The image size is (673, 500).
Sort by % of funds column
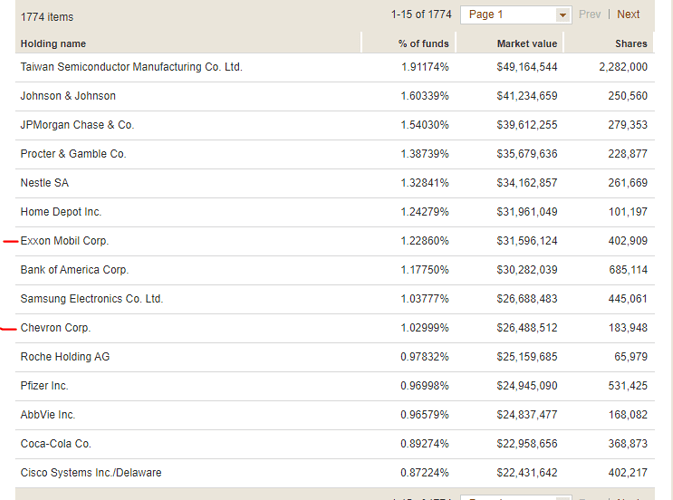[x=423, y=44]
